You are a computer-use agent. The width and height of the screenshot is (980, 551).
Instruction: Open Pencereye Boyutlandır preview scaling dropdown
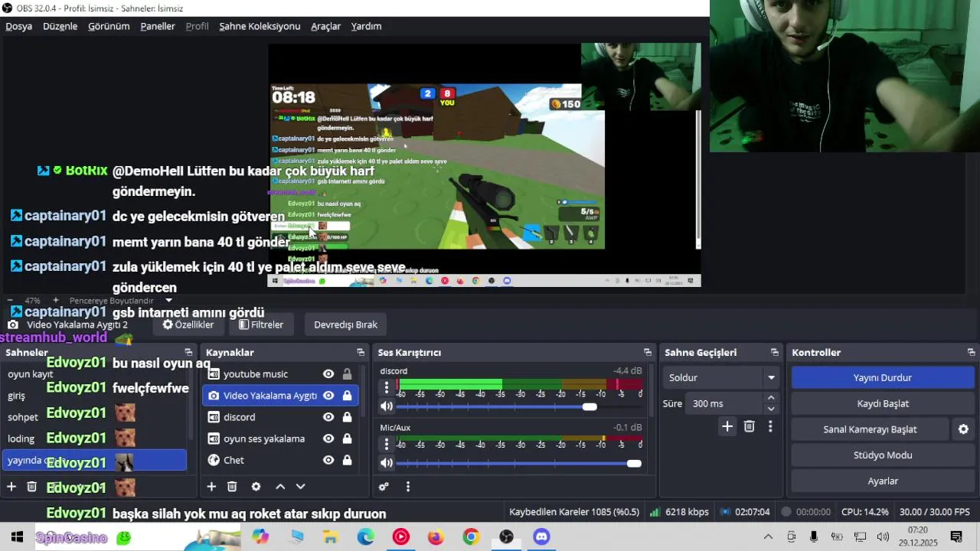120,301
